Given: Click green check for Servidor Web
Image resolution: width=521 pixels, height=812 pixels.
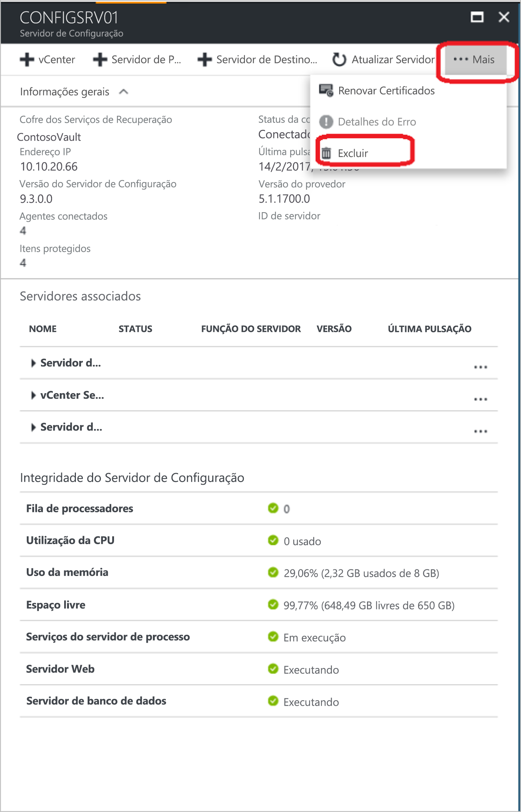Looking at the screenshot, I should (273, 669).
